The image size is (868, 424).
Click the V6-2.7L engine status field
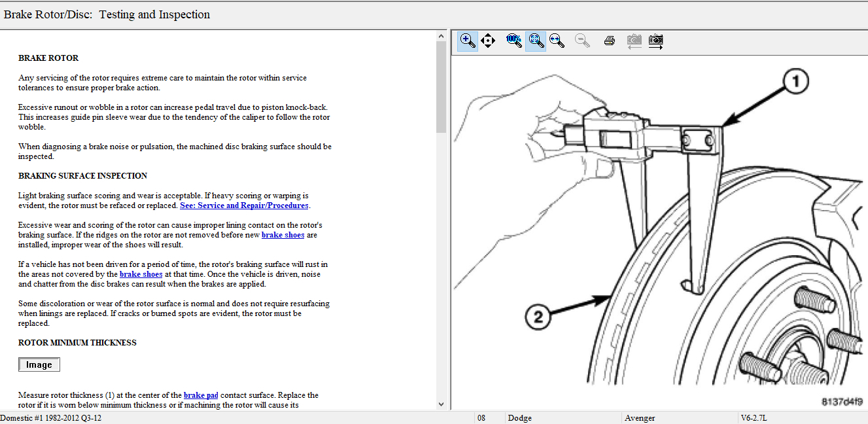point(754,418)
